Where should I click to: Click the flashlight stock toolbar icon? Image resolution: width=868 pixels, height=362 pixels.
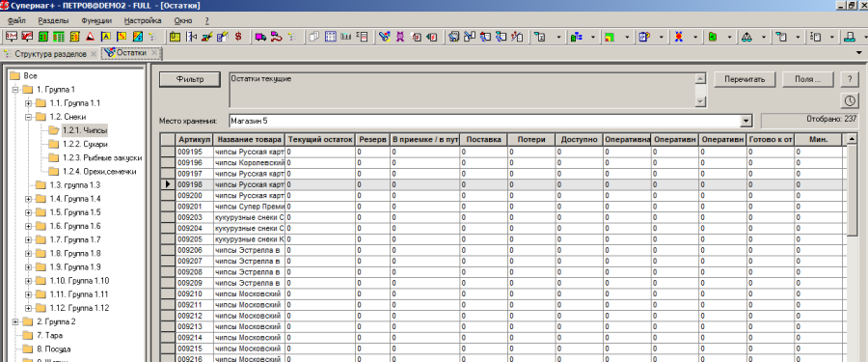(x=384, y=37)
